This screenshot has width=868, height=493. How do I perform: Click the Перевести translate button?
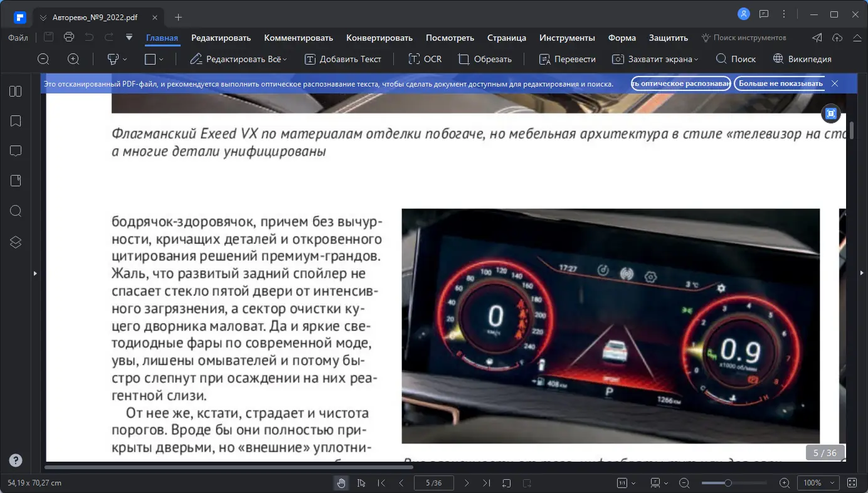point(568,59)
